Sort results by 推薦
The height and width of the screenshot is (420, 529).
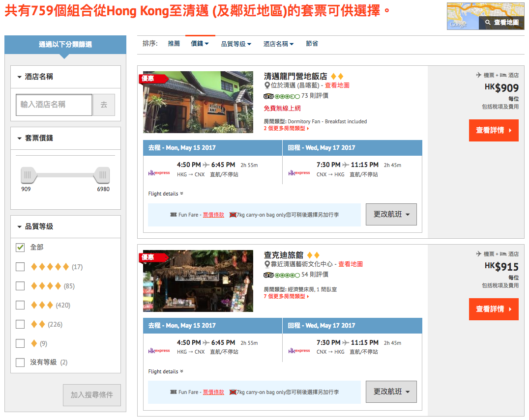174,44
